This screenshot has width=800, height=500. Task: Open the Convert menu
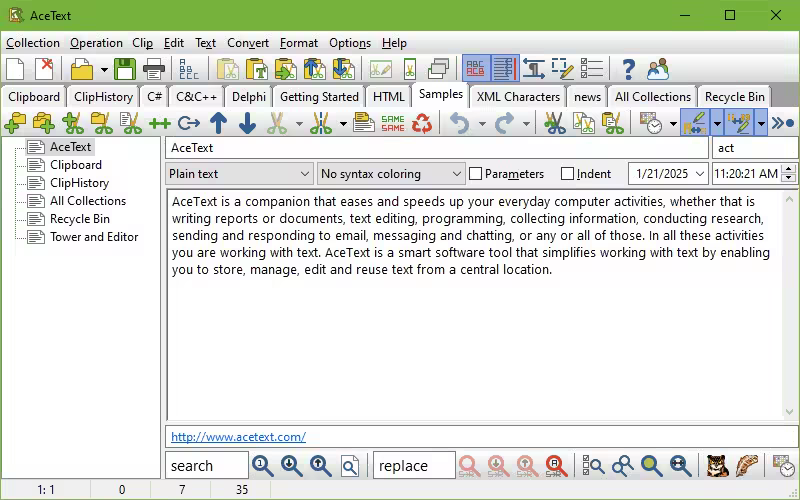[248, 43]
